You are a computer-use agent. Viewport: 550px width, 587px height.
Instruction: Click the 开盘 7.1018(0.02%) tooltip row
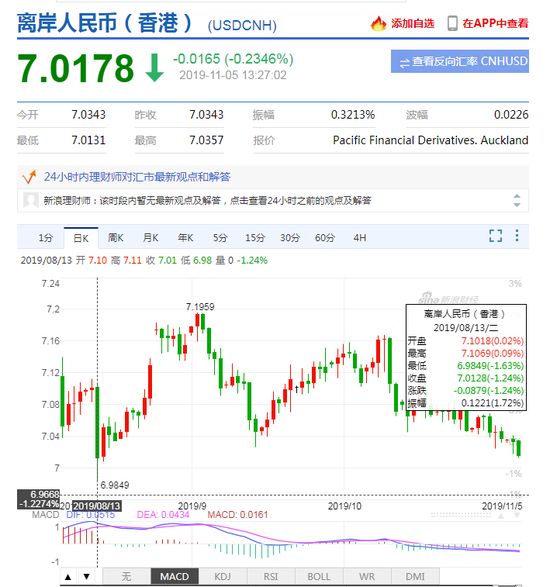466,341
